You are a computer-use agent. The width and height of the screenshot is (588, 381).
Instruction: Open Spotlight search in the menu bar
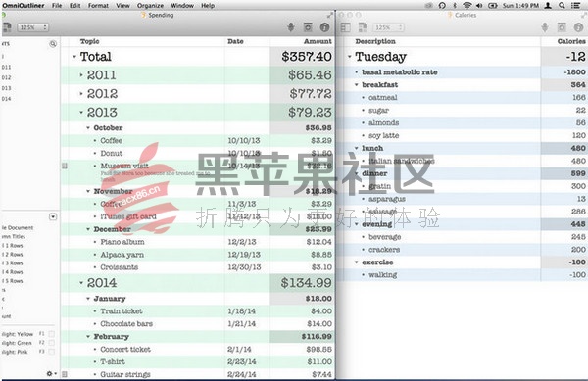(x=562, y=5)
